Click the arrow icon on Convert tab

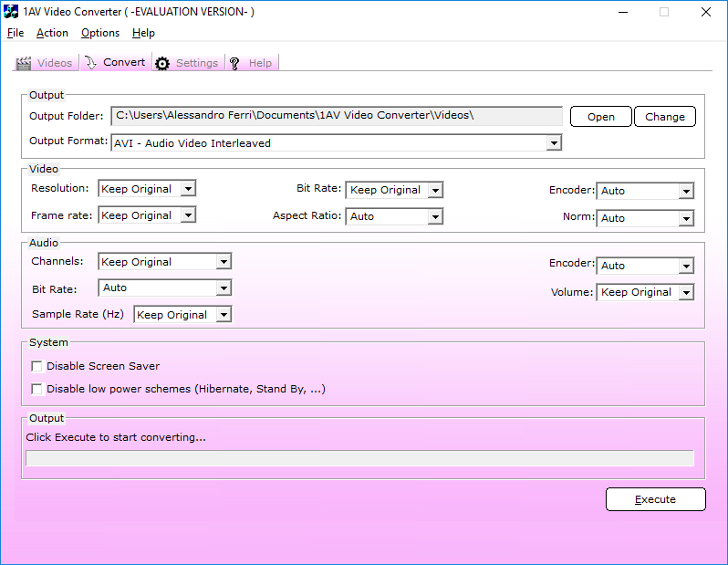click(x=90, y=63)
